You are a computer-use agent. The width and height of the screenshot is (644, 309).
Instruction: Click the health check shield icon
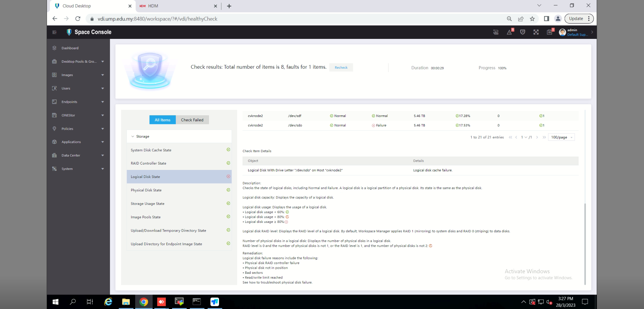(523, 32)
